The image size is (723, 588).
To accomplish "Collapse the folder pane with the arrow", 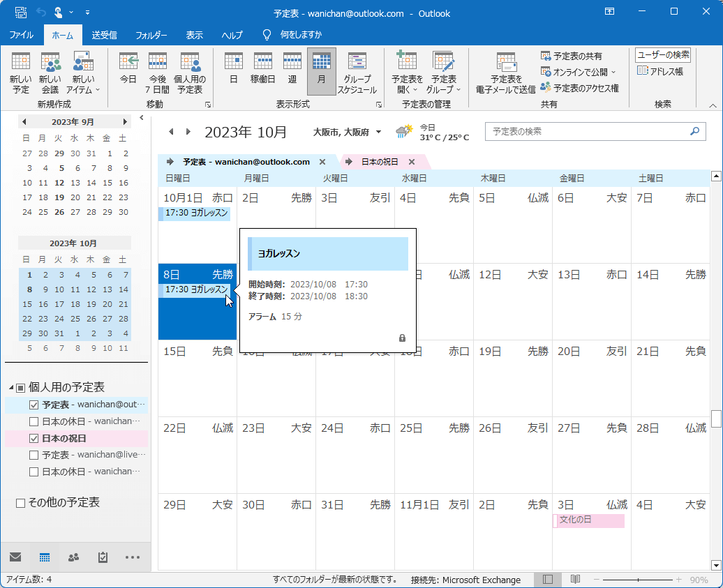I will (x=142, y=117).
